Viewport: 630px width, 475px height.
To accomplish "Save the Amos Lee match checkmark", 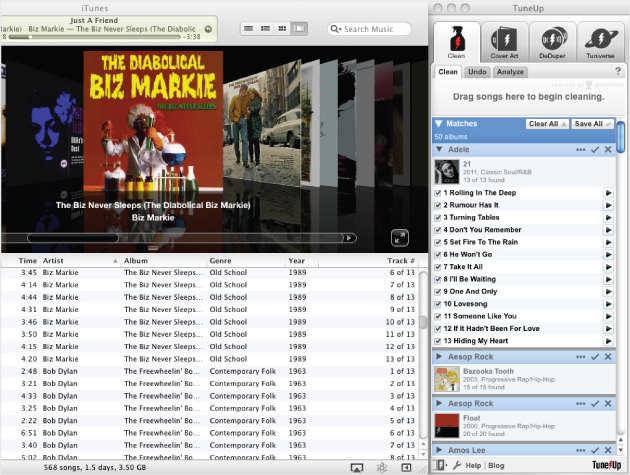I will point(595,450).
